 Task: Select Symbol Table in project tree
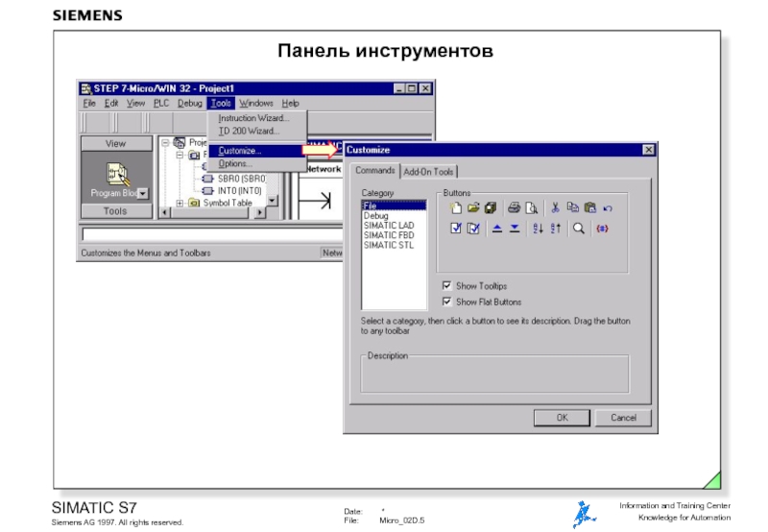point(228,203)
